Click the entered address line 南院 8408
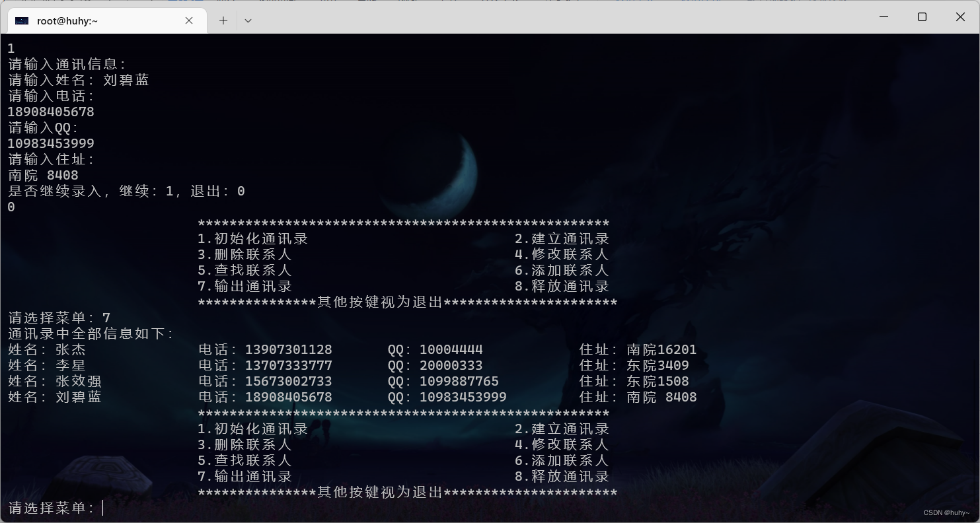This screenshot has height=523, width=980. [x=43, y=175]
